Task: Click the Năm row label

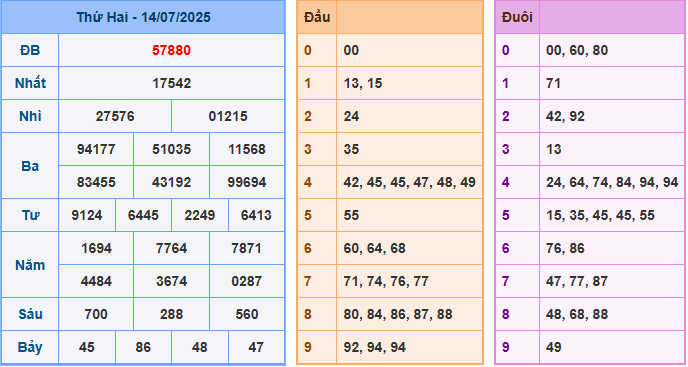Action: pos(30,265)
